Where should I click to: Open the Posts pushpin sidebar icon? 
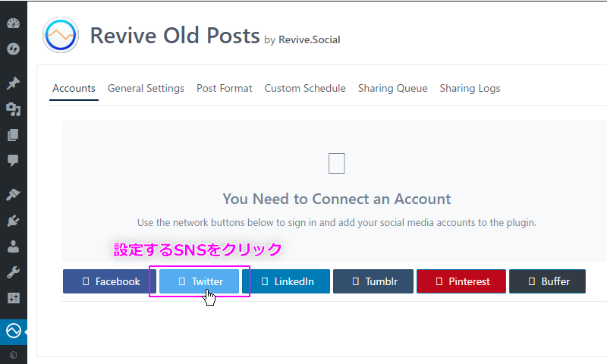coord(13,83)
